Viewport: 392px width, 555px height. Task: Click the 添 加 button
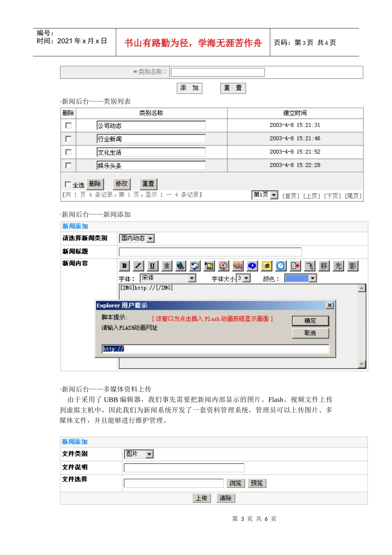point(189,88)
